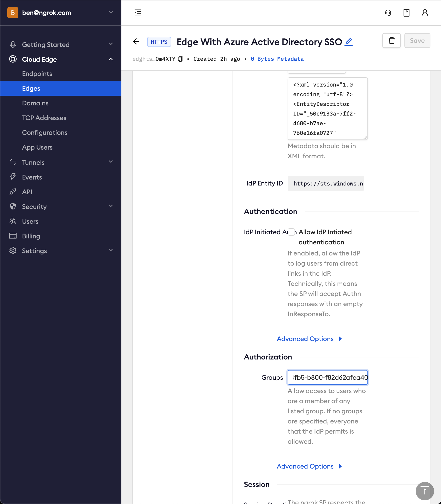Click the scroll-to-top arrow button
Viewport: 441px width, 504px height.
pos(424,491)
